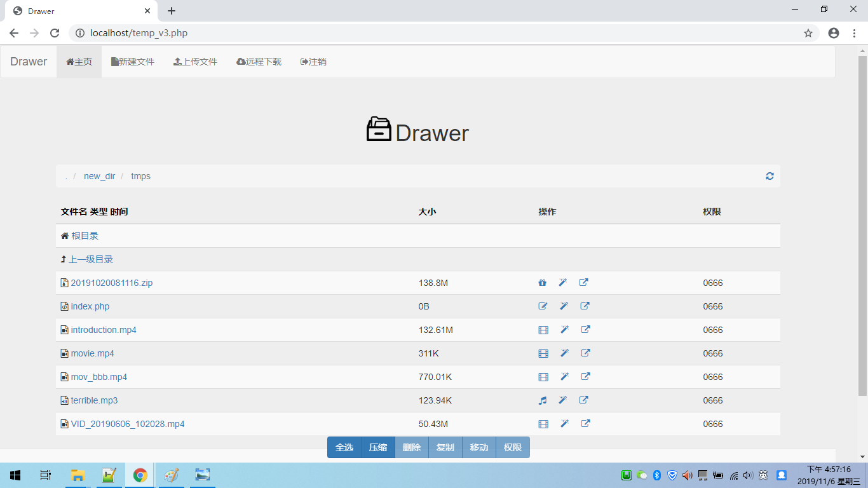Open movie.mp4 external-link icon

[x=585, y=353]
